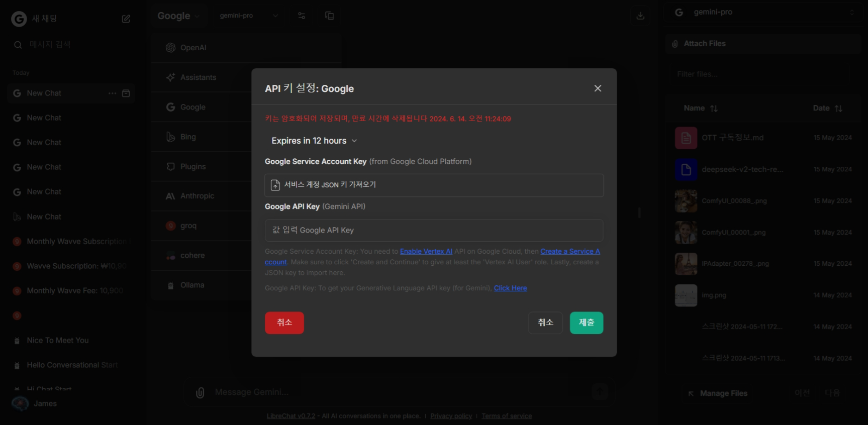
Task: Click the message search magnifier icon
Action: click(x=18, y=45)
